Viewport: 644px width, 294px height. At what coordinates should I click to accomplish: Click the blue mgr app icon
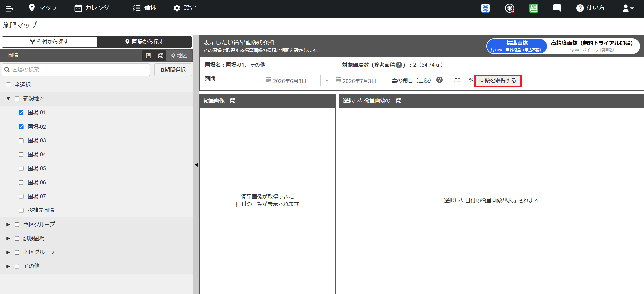pyautogui.click(x=485, y=8)
